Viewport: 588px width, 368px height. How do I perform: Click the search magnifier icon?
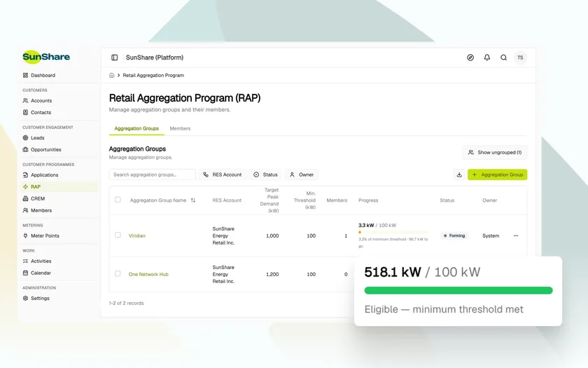[x=503, y=57]
